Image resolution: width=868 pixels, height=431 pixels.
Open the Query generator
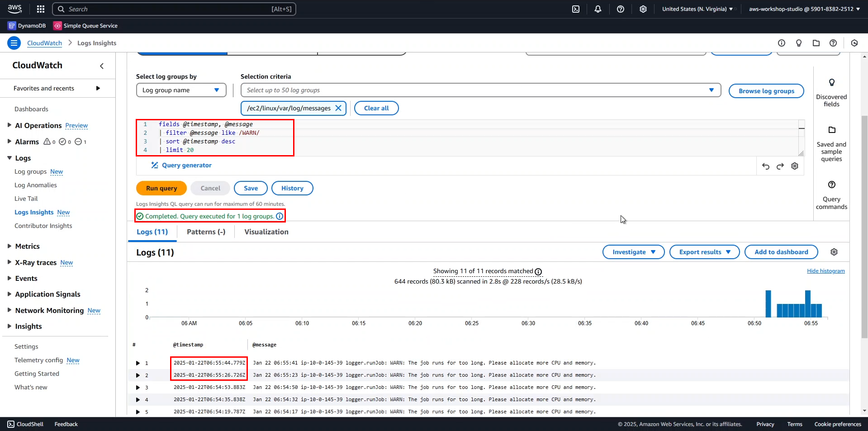(181, 165)
